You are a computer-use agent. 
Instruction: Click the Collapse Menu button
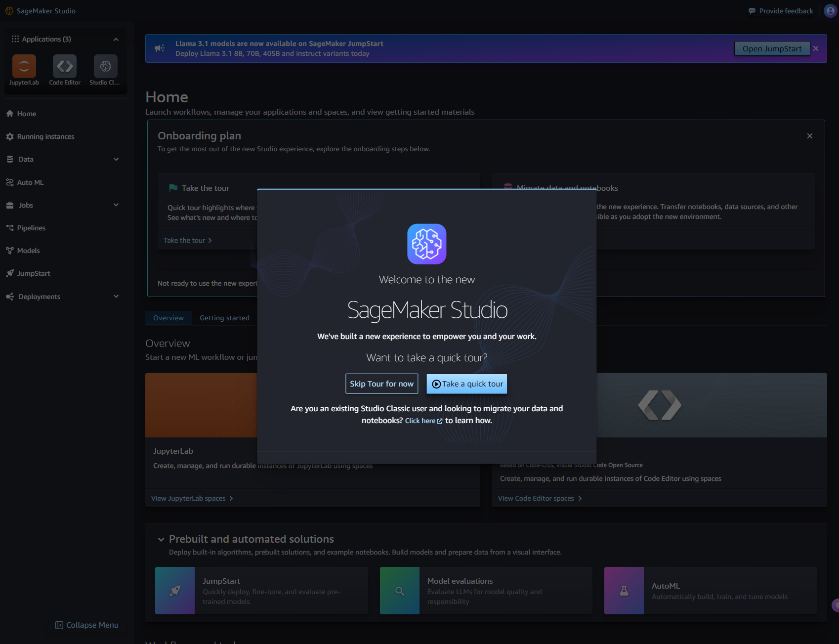click(87, 625)
